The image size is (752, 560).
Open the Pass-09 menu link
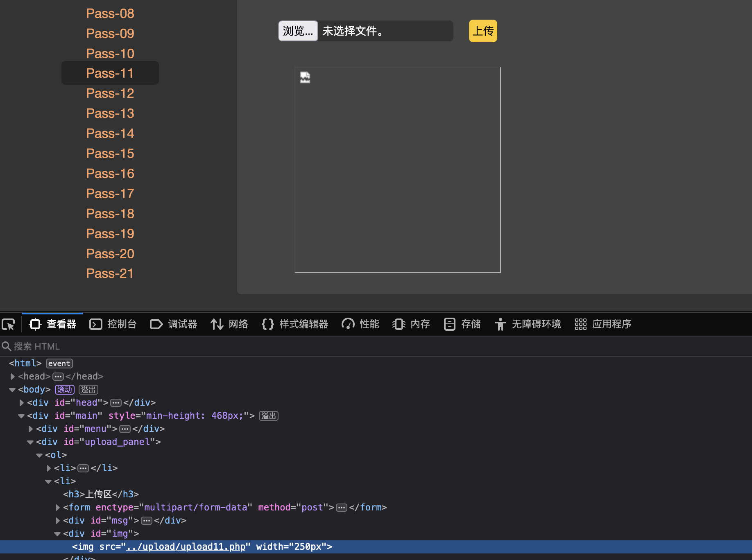(x=110, y=34)
